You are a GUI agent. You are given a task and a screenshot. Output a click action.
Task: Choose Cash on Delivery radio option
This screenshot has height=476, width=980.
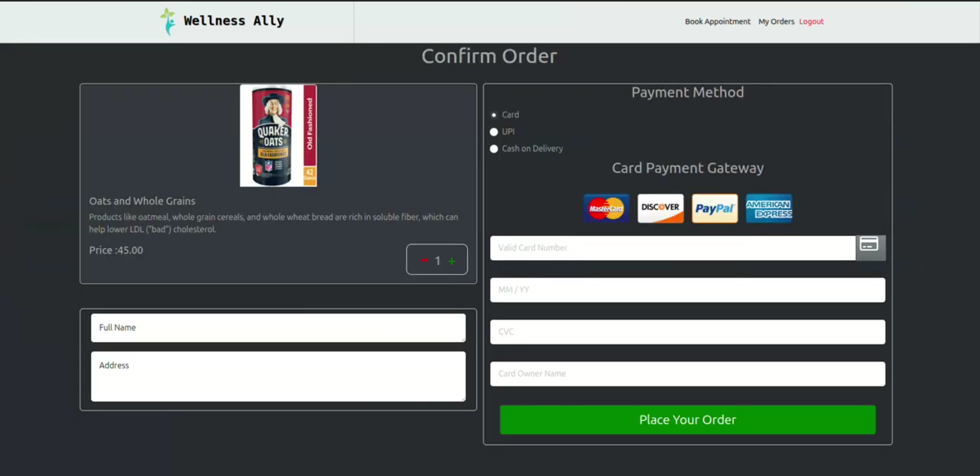click(494, 149)
